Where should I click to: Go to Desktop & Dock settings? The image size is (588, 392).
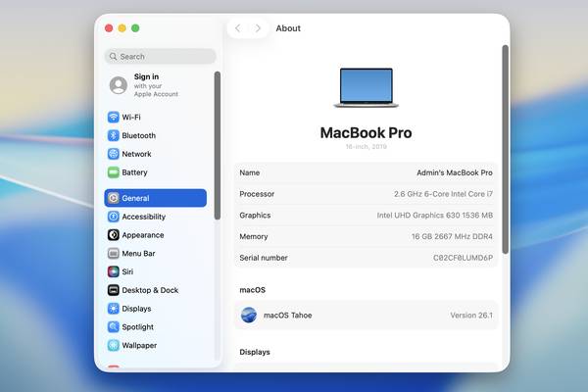click(149, 290)
